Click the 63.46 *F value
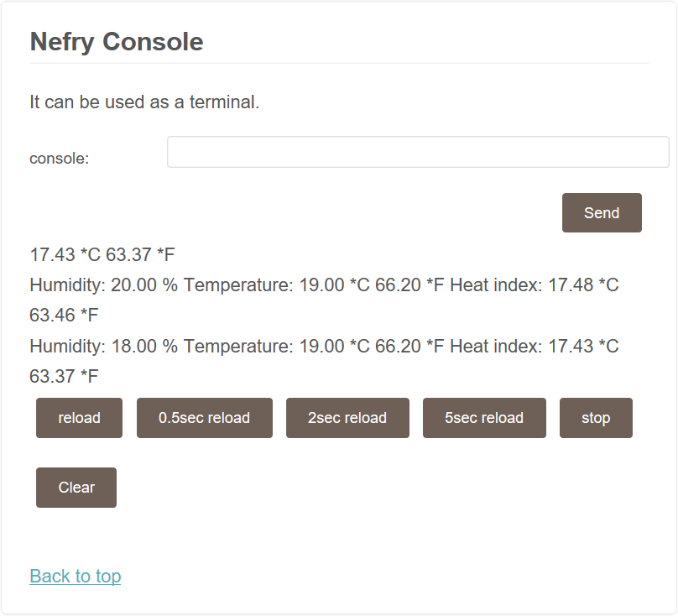The height and width of the screenshot is (616, 678). click(60, 315)
